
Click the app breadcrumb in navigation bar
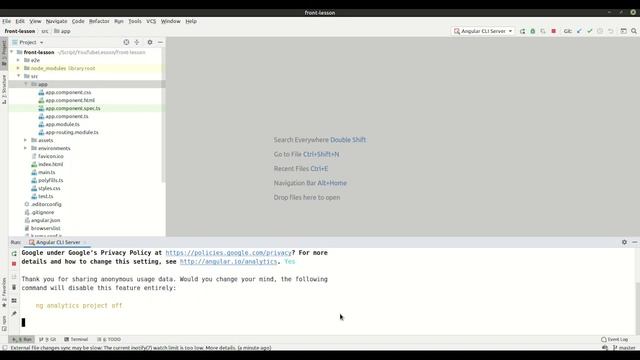coord(62,31)
